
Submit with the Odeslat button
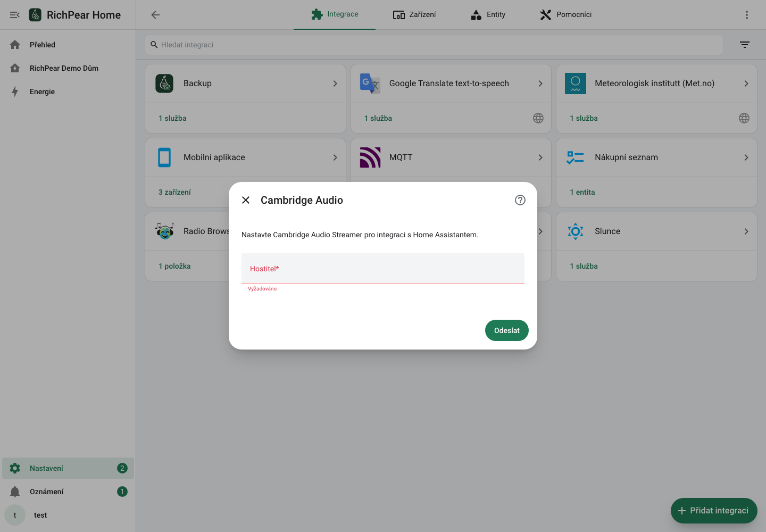[x=507, y=330]
